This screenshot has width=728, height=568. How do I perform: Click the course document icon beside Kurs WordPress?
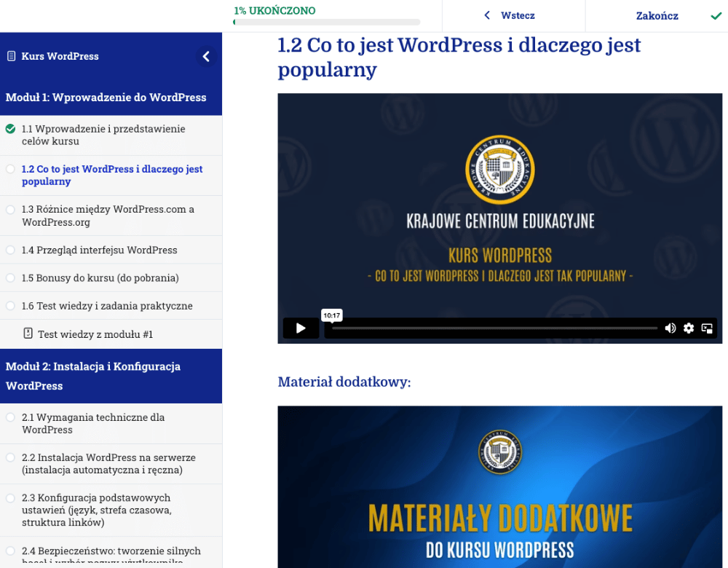pyautogui.click(x=11, y=56)
